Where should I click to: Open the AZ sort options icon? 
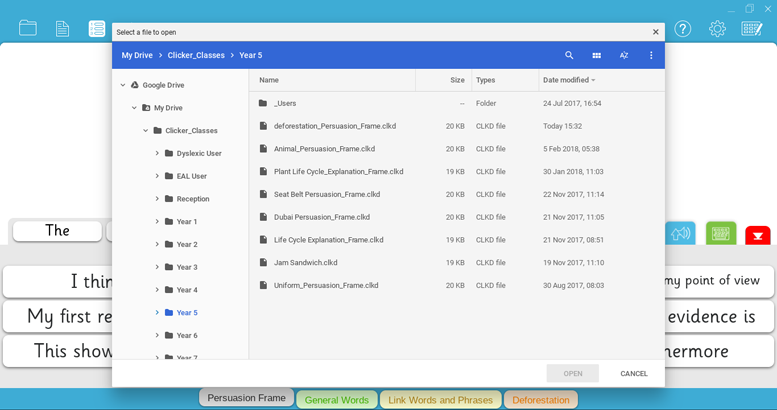(x=624, y=56)
